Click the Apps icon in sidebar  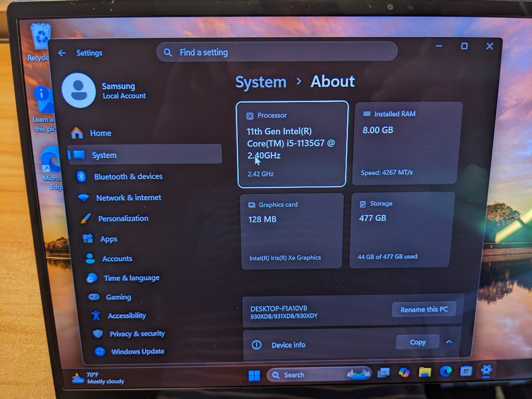click(x=88, y=238)
